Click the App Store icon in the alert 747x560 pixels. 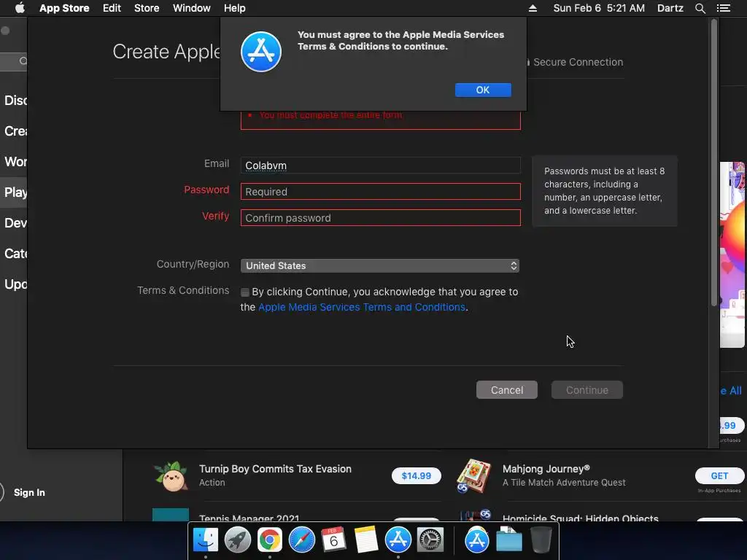pyautogui.click(x=261, y=52)
